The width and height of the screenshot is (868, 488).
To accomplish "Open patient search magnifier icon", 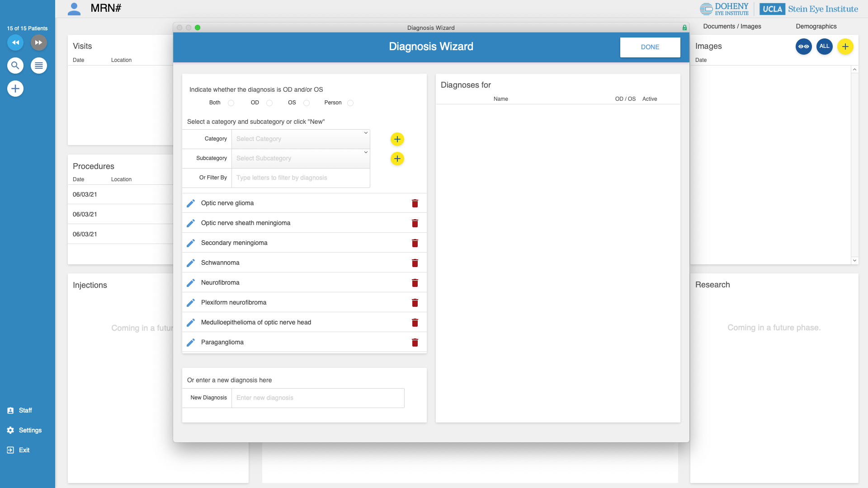I will 15,66.
